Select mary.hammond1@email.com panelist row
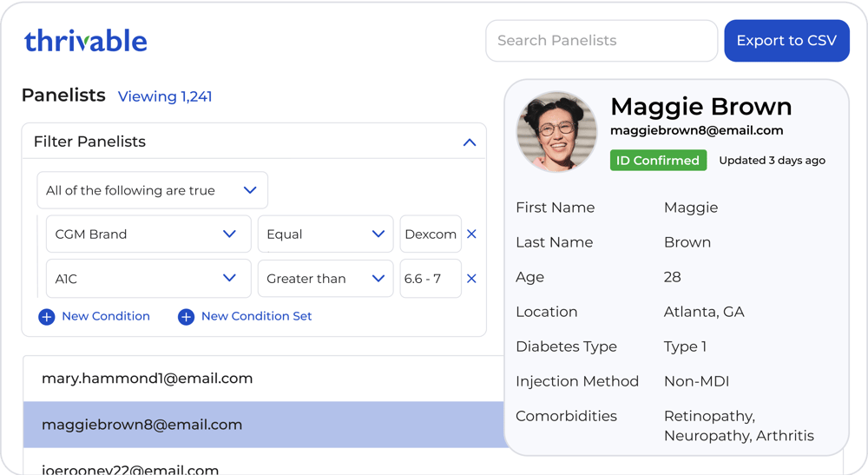 [260, 379]
